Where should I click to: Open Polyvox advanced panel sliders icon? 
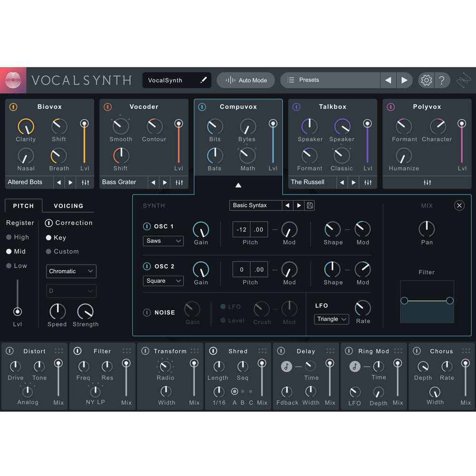[427, 182]
